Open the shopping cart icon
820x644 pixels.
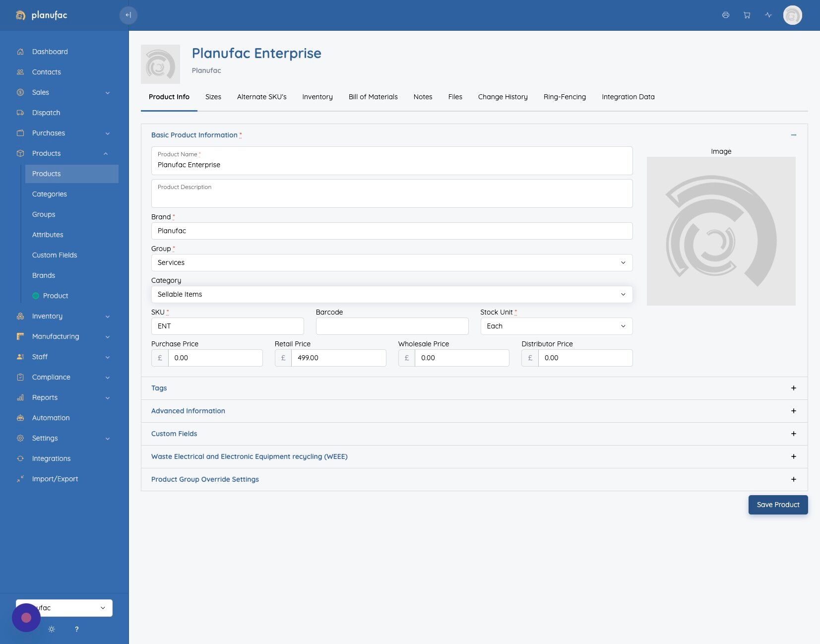[747, 15]
